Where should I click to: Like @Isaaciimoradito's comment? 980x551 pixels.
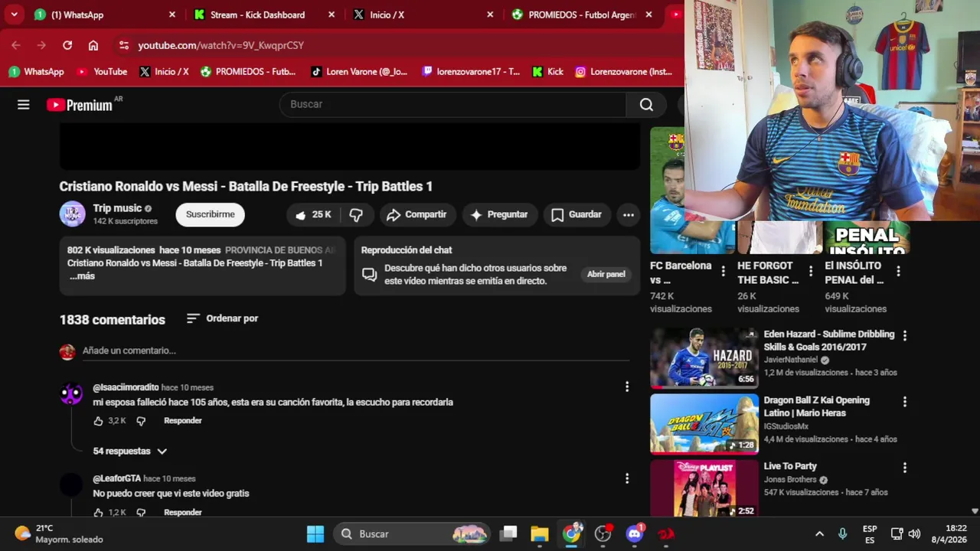click(x=98, y=421)
